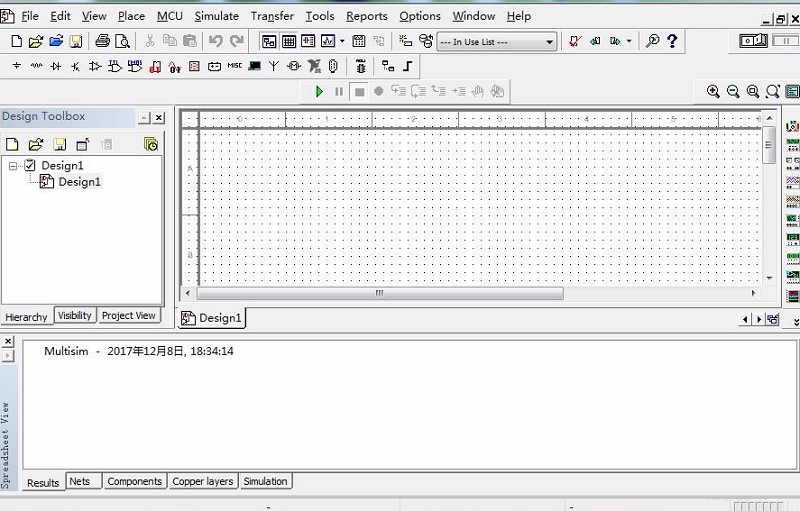Image resolution: width=800 pixels, height=511 pixels.
Task: Click the horizontal scrollbar under the canvas
Action: pos(380,294)
